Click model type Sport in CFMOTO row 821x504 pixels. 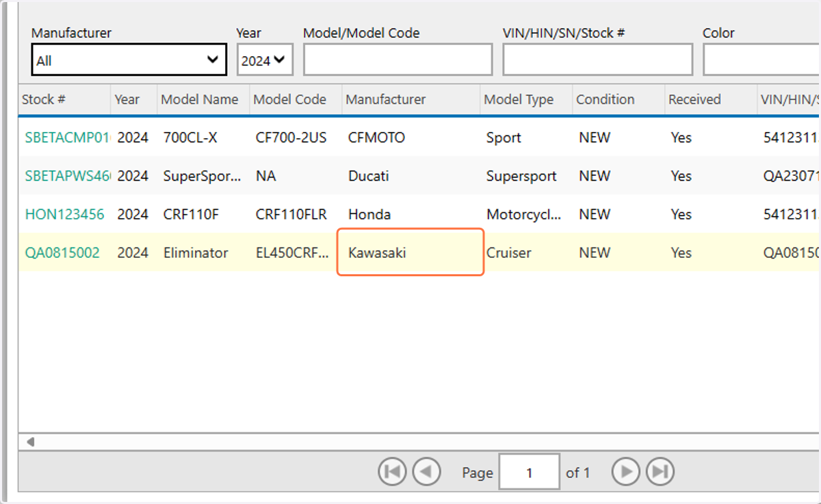(x=504, y=137)
